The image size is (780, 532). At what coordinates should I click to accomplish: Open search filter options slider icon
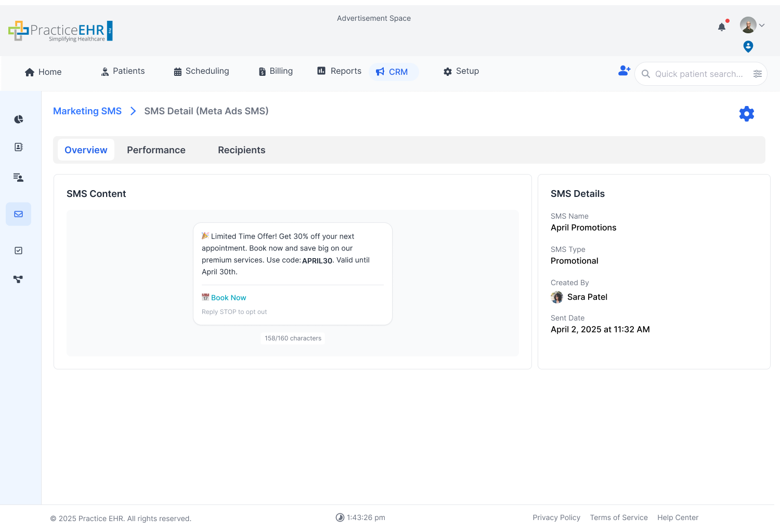pyautogui.click(x=758, y=74)
